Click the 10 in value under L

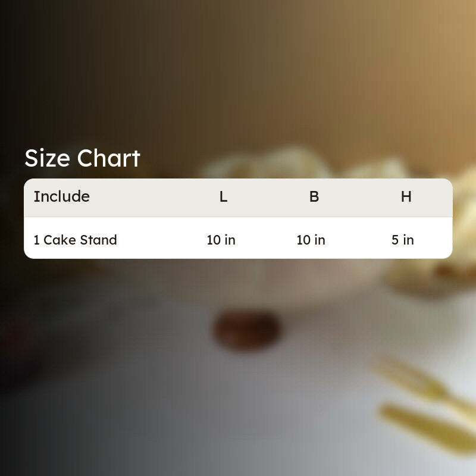pos(221,240)
